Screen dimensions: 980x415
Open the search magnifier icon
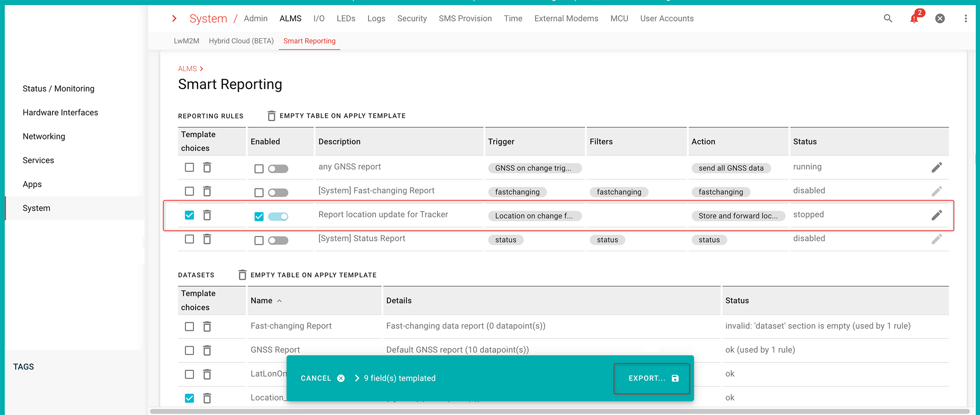click(x=888, y=18)
